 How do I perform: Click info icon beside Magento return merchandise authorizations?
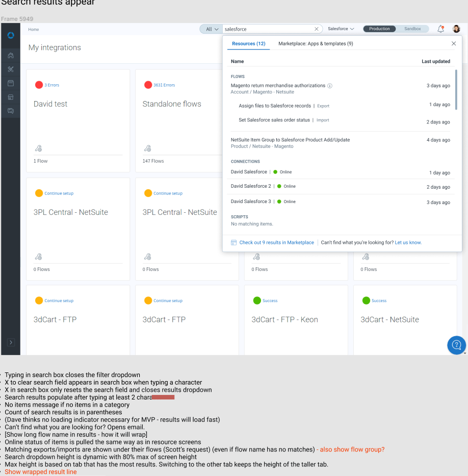tap(330, 86)
